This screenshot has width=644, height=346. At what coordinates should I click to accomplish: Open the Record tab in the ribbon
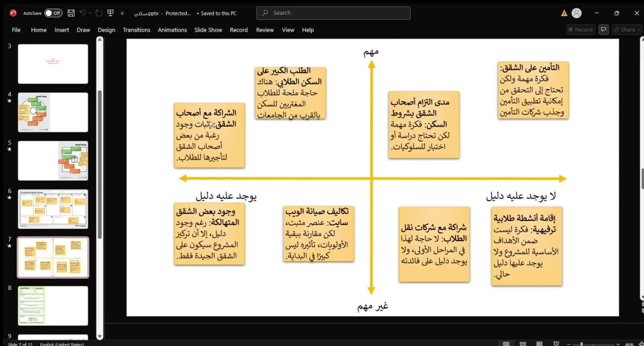(x=239, y=30)
